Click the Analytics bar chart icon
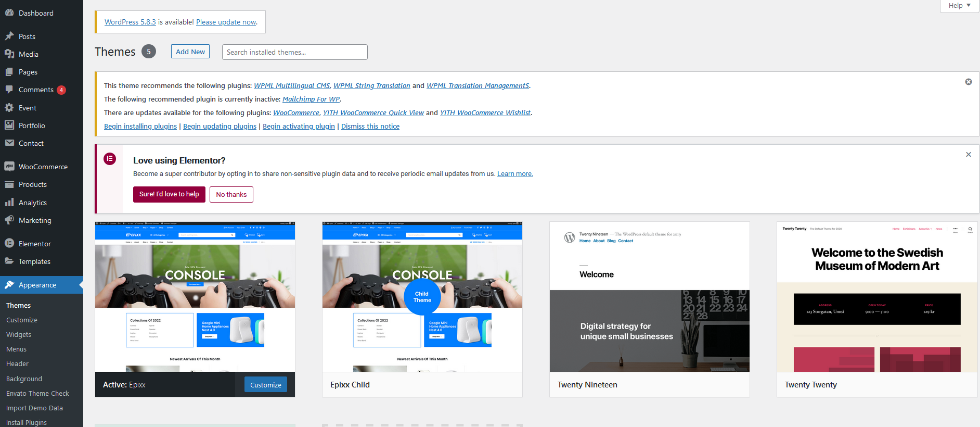 click(9, 203)
